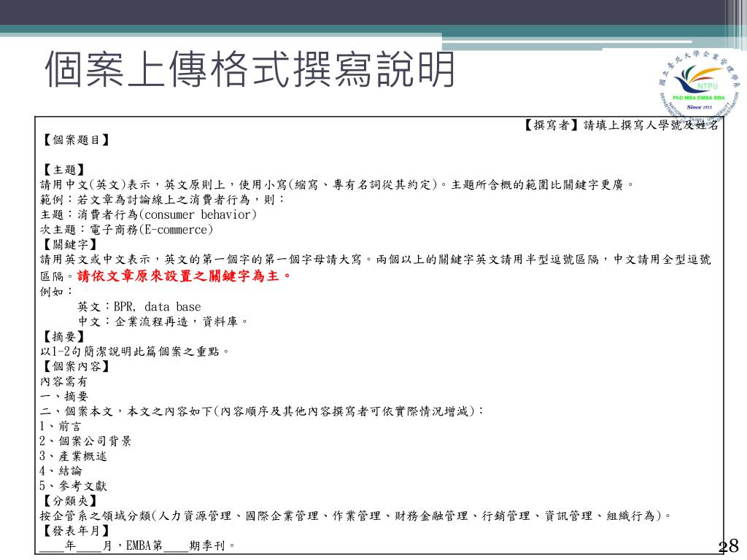Select list item 3、產業概述
The height and width of the screenshot is (560, 747).
pos(74,456)
